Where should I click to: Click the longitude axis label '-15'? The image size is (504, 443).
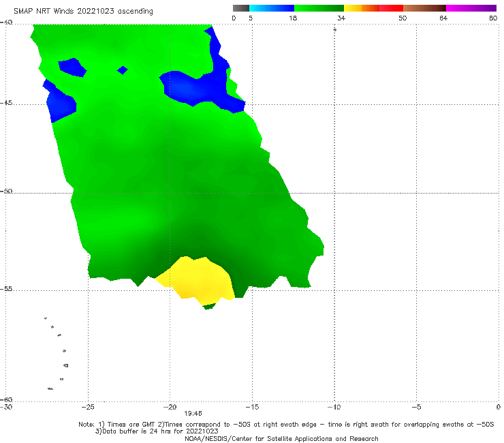[x=252, y=407]
